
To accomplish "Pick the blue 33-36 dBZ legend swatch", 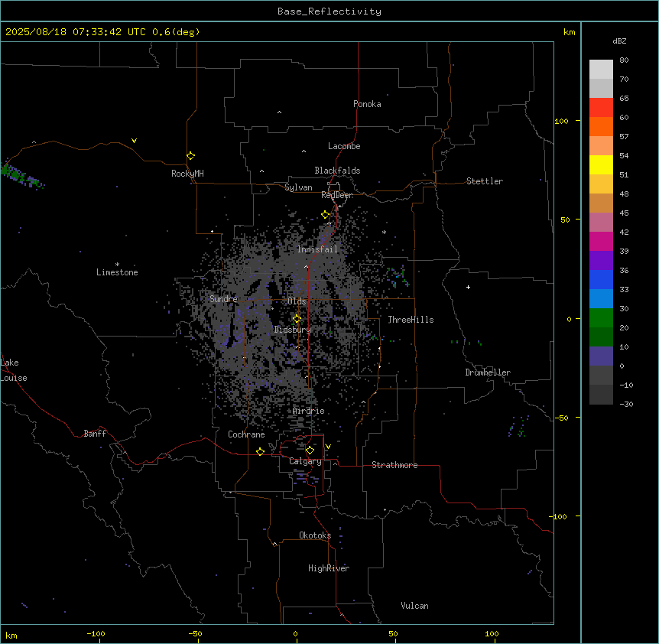I will tap(601, 279).
